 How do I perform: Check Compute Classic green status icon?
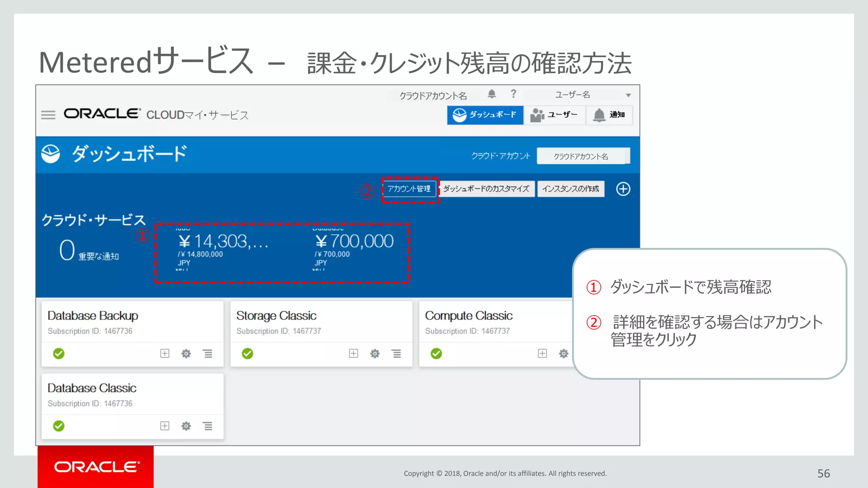pos(436,353)
